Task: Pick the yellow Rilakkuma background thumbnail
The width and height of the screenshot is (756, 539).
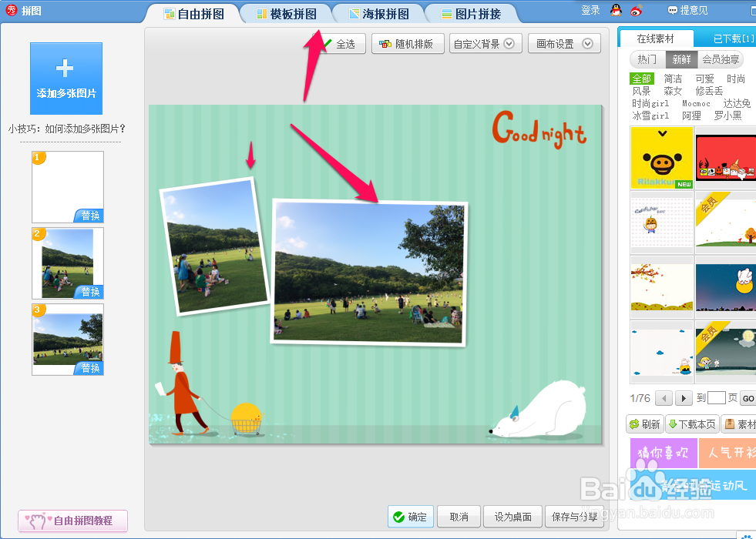Action: point(662,158)
